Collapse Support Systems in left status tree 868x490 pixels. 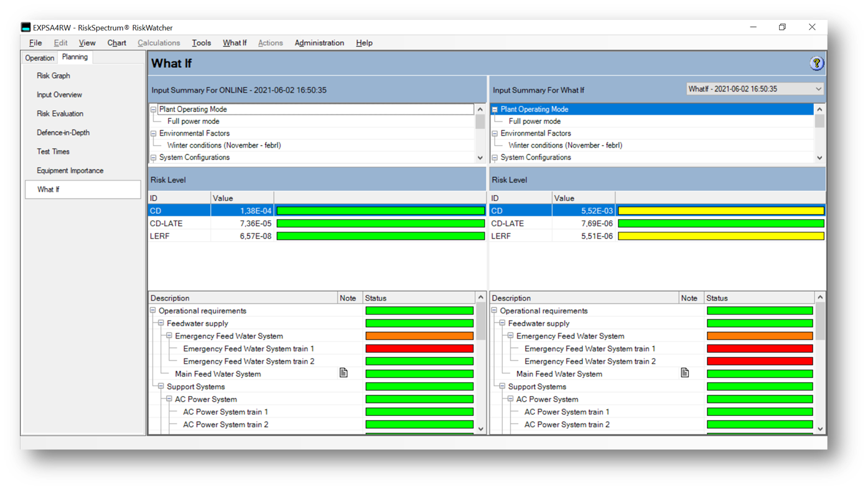pos(161,387)
